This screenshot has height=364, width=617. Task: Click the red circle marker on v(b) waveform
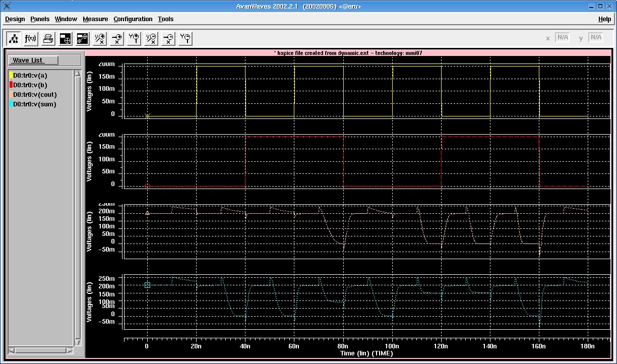click(x=147, y=186)
